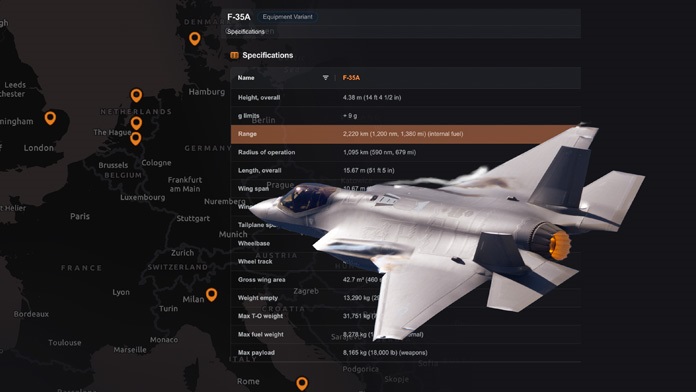The height and width of the screenshot is (392, 696).
Task: Click the '+ 9 g' value cell
Action: pyautogui.click(x=350, y=116)
